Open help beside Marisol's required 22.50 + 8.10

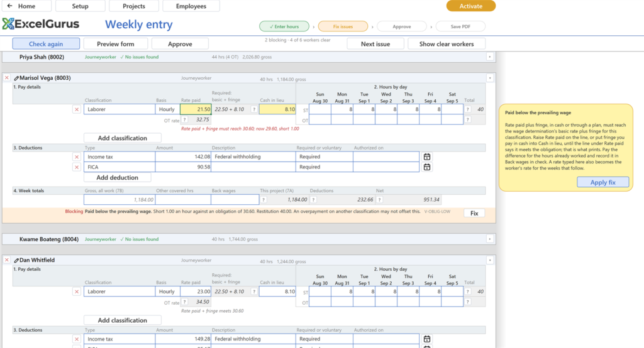pyautogui.click(x=254, y=109)
